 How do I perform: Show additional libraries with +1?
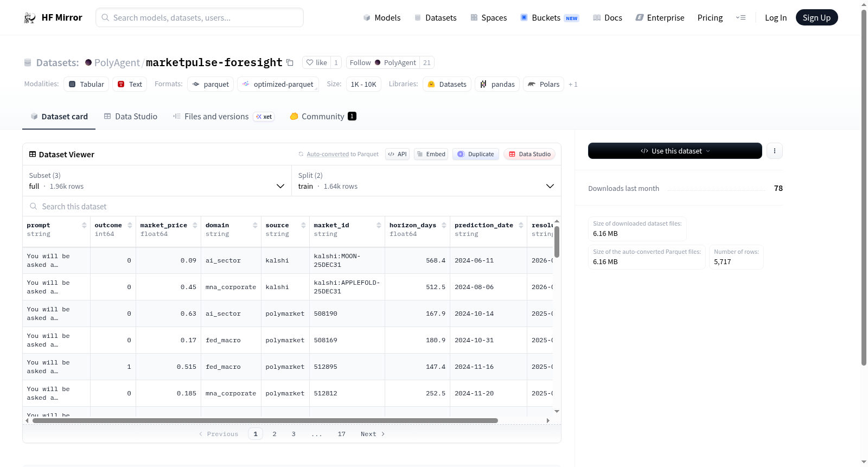tap(573, 85)
